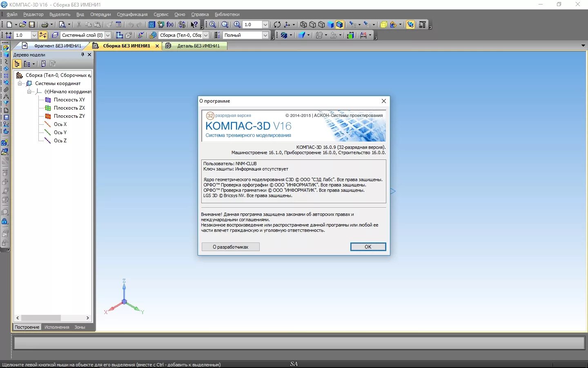Click the О разработчиках button
588x368 pixels.
pyautogui.click(x=230, y=247)
